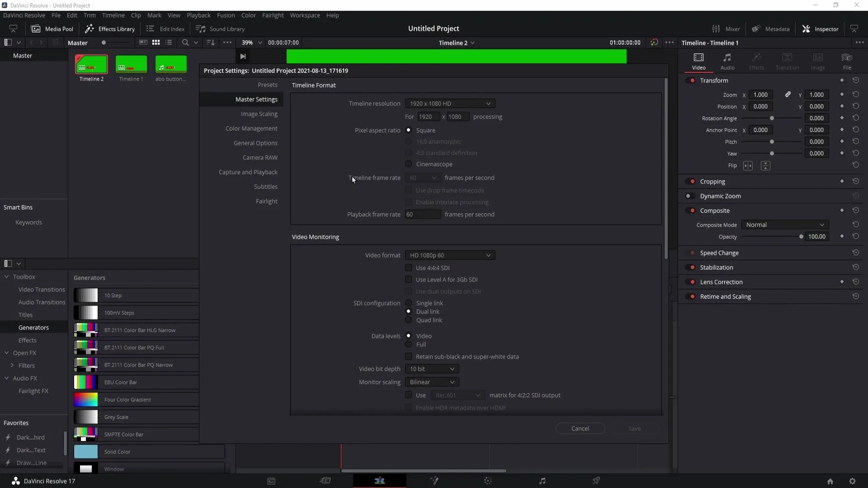Click the Save button

click(x=634, y=428)
